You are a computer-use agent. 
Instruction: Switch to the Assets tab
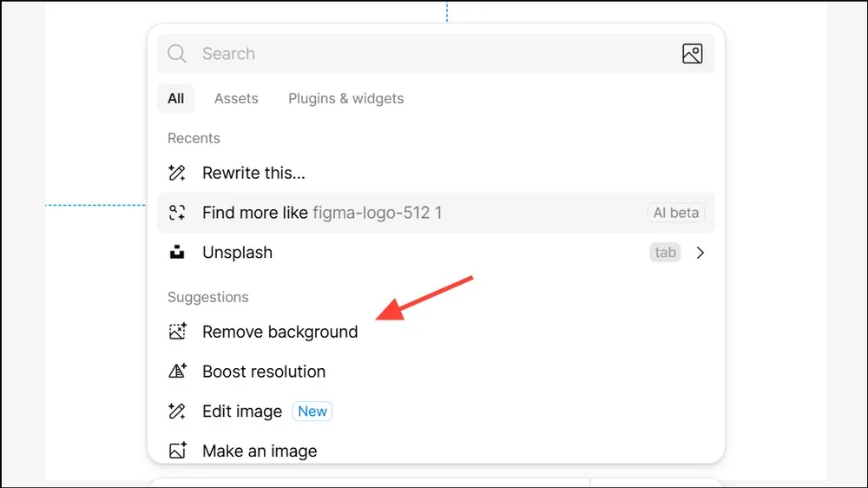tap(236, 99)
